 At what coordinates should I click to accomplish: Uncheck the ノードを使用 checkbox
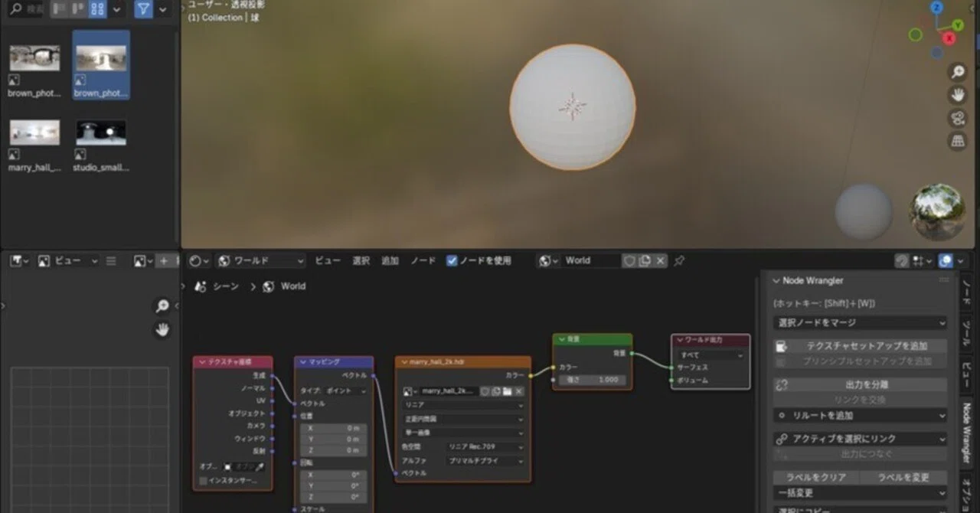pos(452,261)
